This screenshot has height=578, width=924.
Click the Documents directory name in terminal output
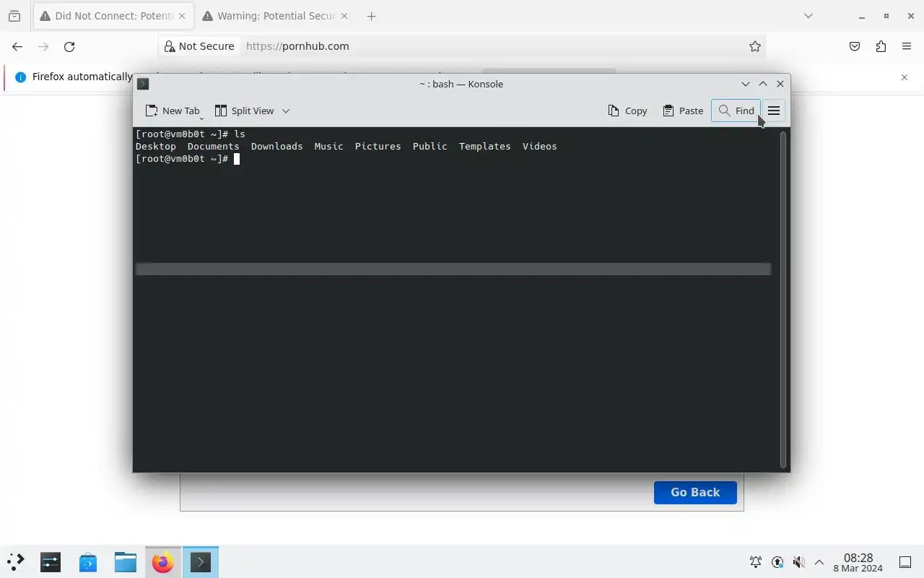click(214, 146)
